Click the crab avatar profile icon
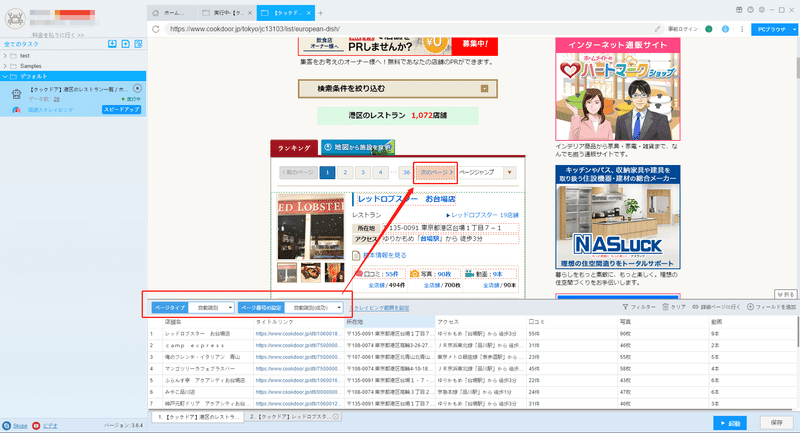800x433 pixels. tap(15, 19)
